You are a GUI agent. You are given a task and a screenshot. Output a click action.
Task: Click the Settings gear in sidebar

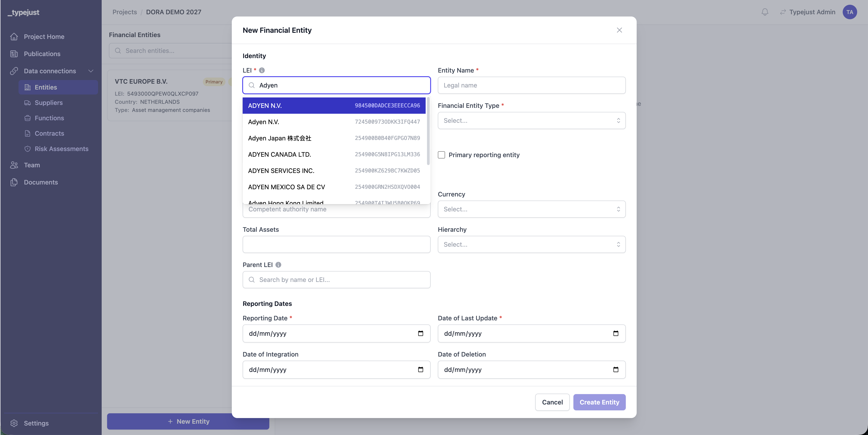click(14, 423)
